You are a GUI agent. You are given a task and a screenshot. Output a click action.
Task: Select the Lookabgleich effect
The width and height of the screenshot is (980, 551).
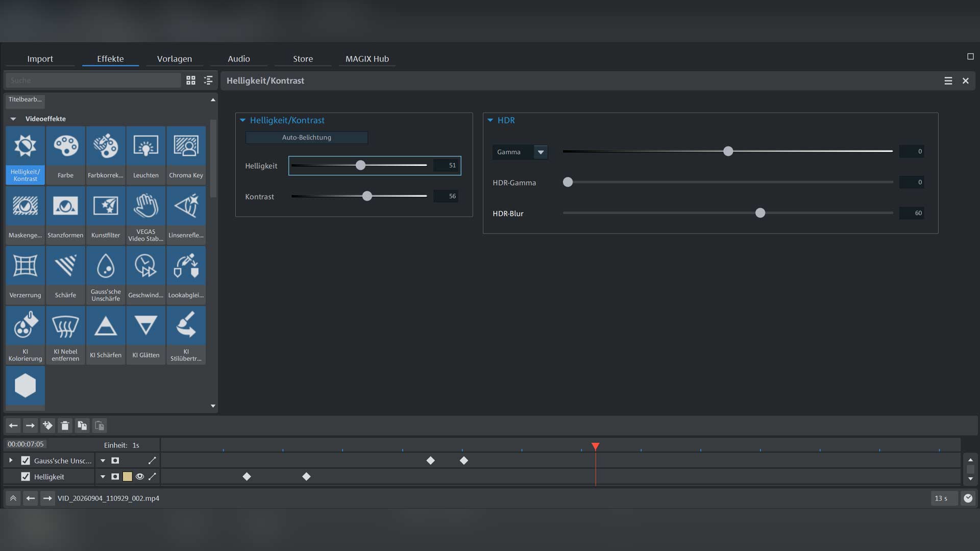[x=186, y=275]
